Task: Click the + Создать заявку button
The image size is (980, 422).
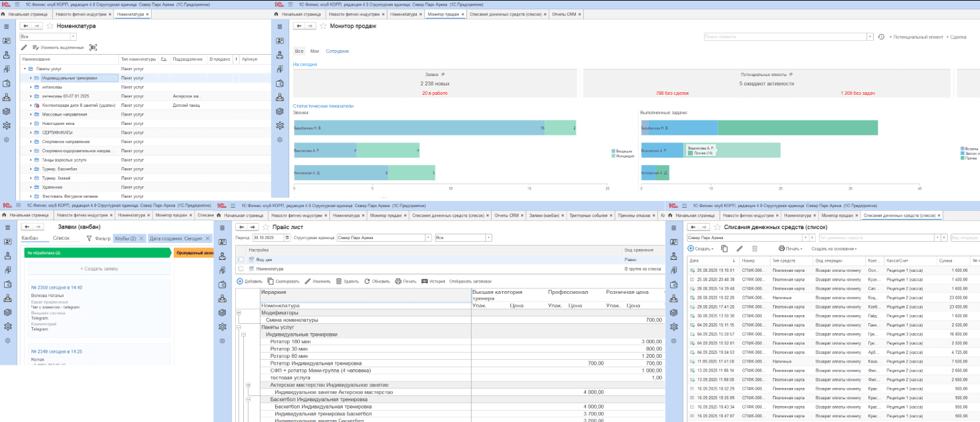Action: (99, 268)
